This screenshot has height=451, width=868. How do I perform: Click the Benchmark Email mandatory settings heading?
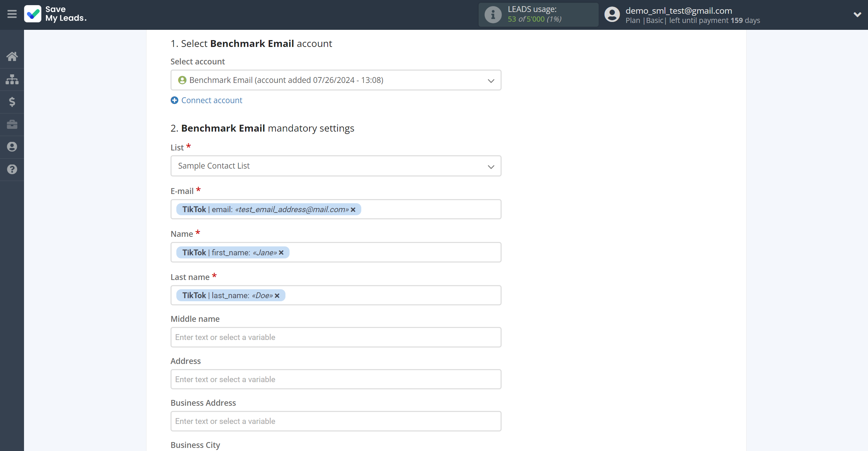point(262,128)
